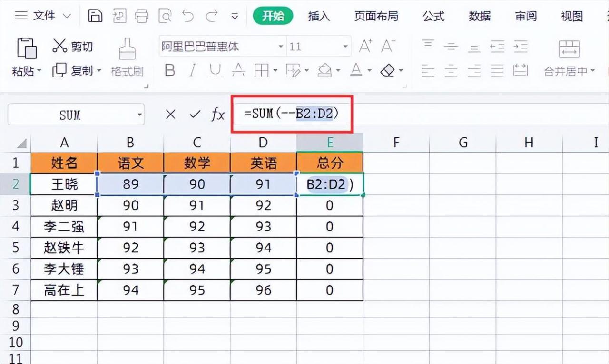Toggle Underline formatting
The height and width of the screenshot is (364, 609).
click(216, 71)
